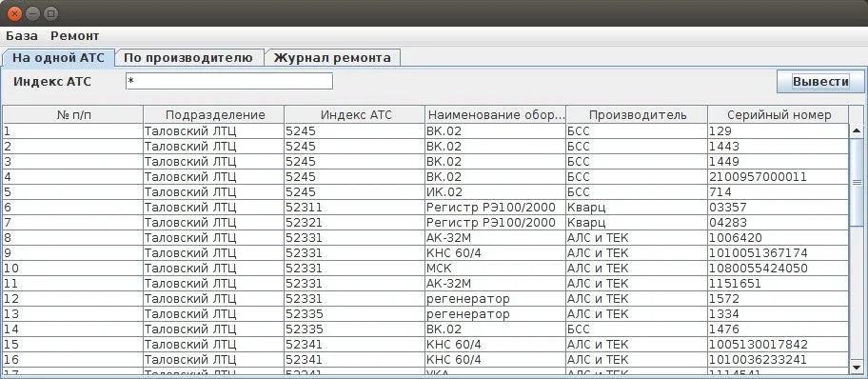The image size is (868, 379).
Task: Select serial number 04283
Action: pos(779,223)
